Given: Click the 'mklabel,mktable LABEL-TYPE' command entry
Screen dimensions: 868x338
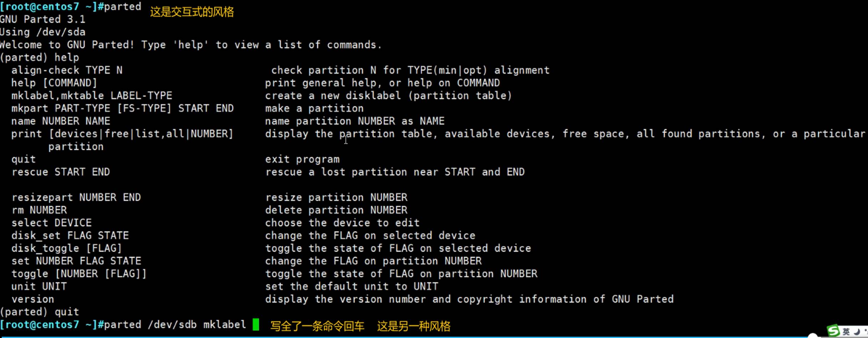Looking at the screenshot, I should pos(92,96).
